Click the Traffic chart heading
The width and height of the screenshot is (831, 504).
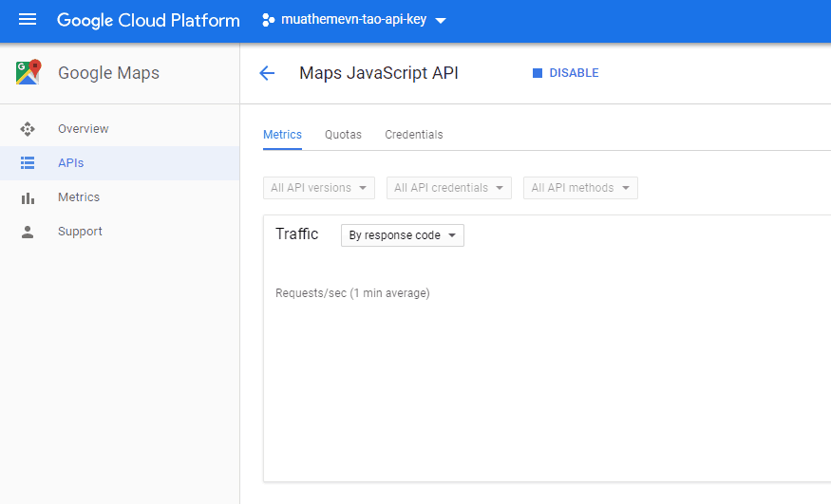point(296,234)
